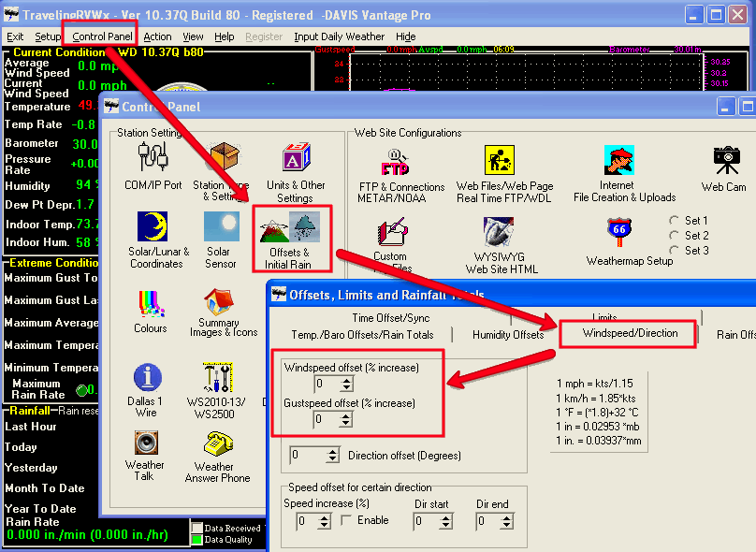Decrease the Gustspeed offset value
Image resolution: width=756 pixels, height=552 pixels.
[x=345, y=423]
